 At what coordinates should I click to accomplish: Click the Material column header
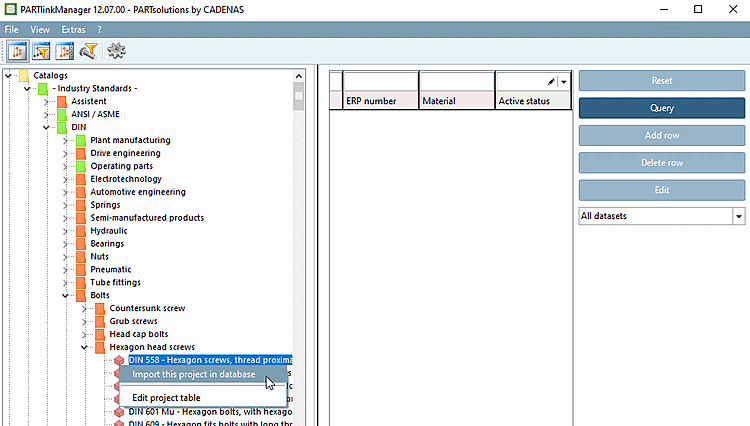[457, 101]
